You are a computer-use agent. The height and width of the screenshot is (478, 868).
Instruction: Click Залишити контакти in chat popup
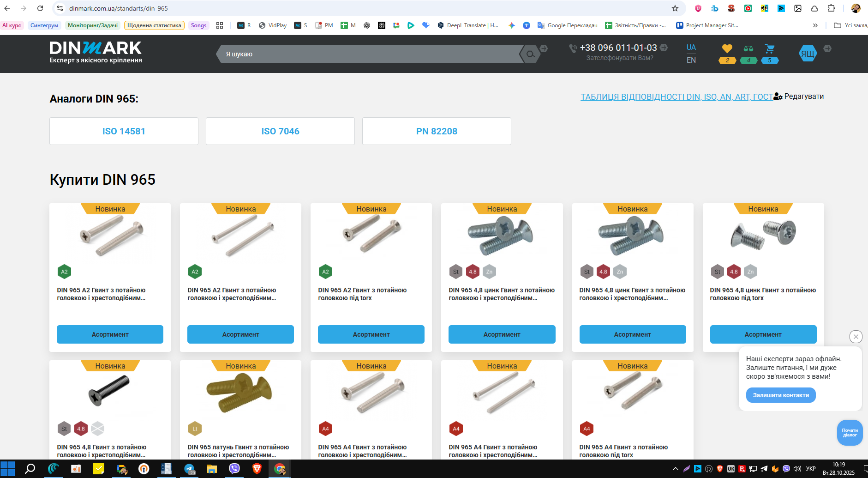pyautogui.click(x=781, y=395)
